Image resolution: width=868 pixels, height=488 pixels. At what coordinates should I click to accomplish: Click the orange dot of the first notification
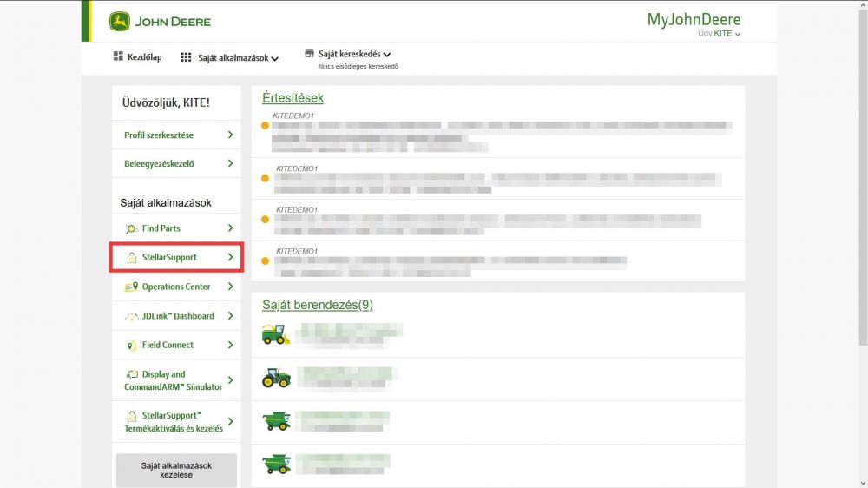(265, 125)
